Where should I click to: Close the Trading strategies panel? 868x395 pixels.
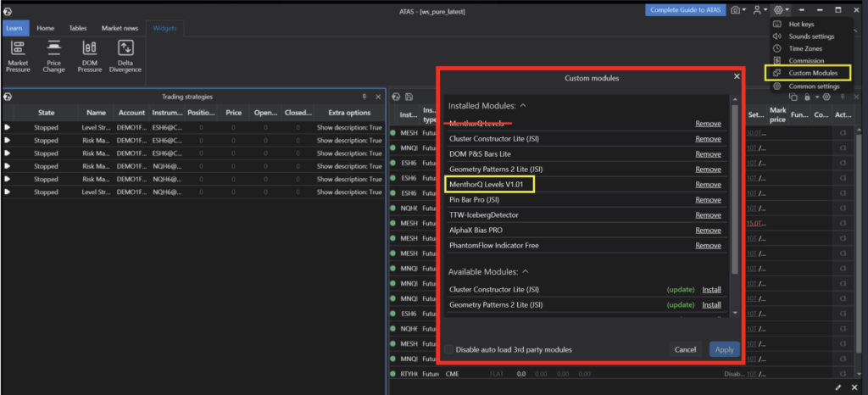(x=378, y=97)
